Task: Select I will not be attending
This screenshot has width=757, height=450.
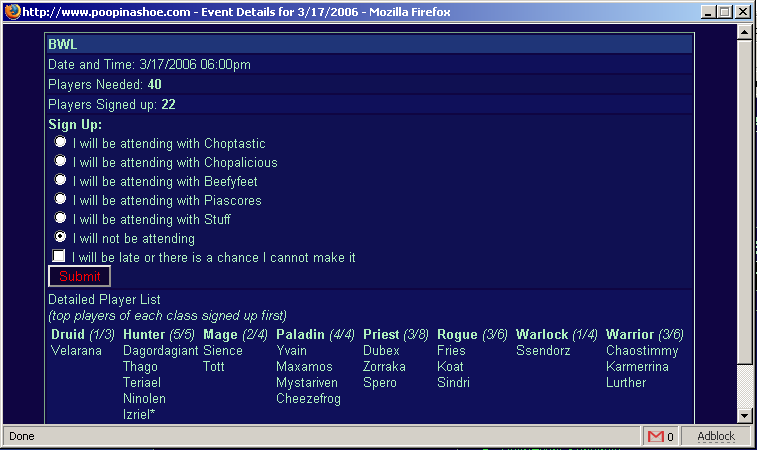Action: pyautogui.click(x=60, y=237)
